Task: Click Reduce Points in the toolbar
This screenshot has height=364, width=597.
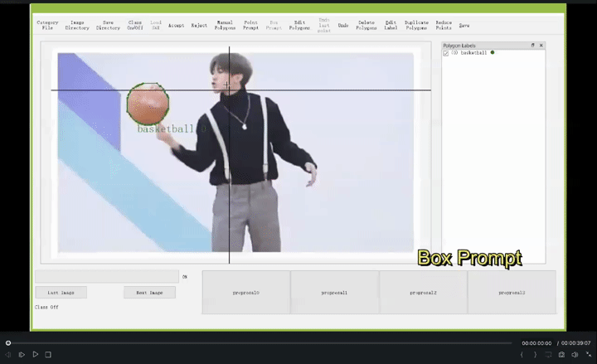Action: pyautogui.click(x=444, y=25)
